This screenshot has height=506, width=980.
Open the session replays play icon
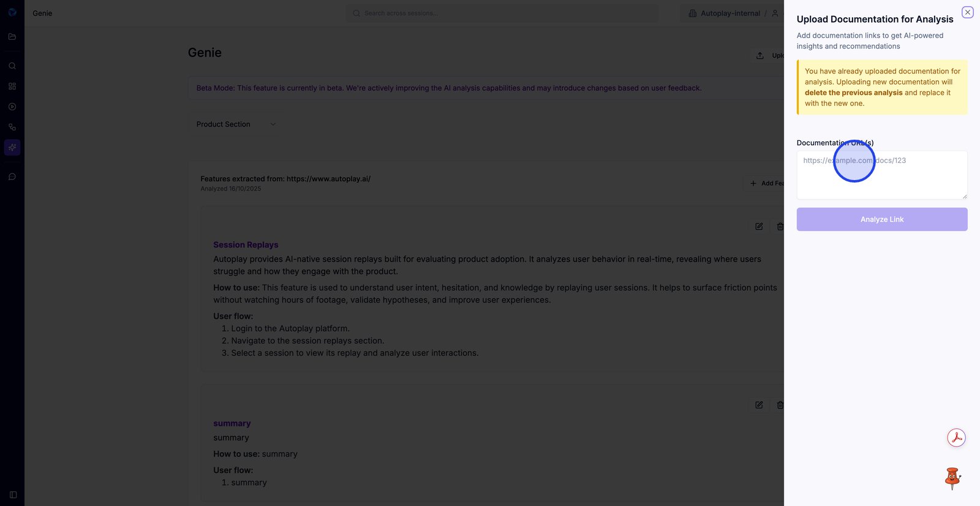click(12, 107)
